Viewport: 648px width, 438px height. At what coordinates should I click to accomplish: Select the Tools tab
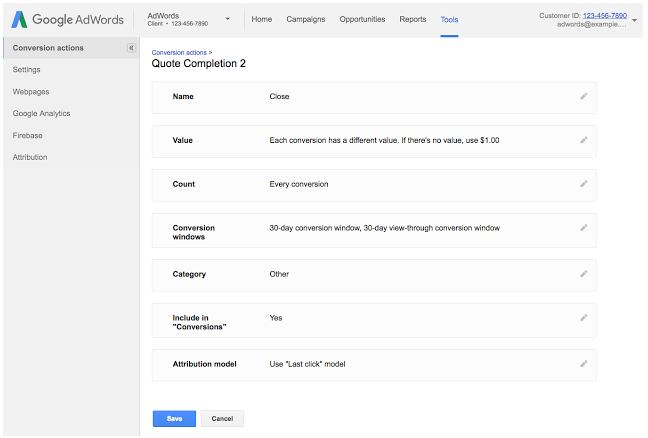[449, 19]
